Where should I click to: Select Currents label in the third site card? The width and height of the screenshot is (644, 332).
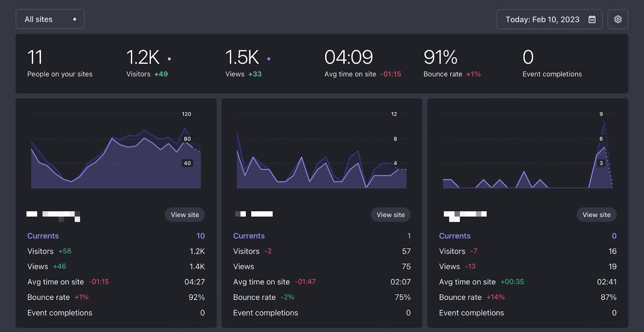click(x=454, y=236)
